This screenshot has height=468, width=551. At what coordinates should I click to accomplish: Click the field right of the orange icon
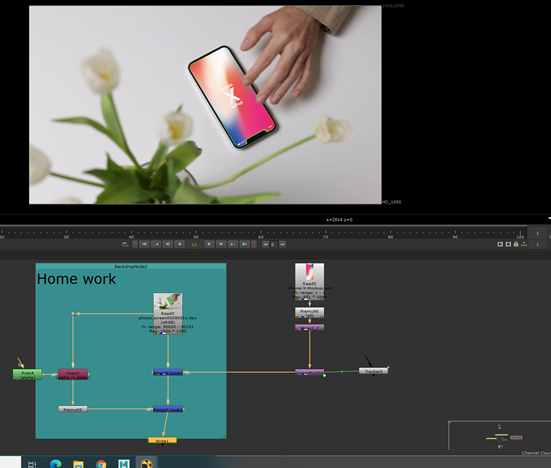coord(537,244)
